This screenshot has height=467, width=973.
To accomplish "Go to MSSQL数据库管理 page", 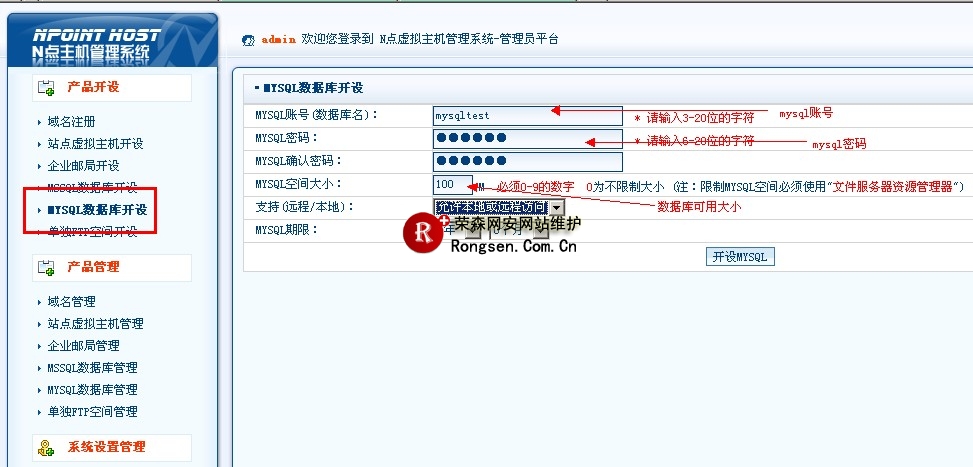I will tap(92, 368).
